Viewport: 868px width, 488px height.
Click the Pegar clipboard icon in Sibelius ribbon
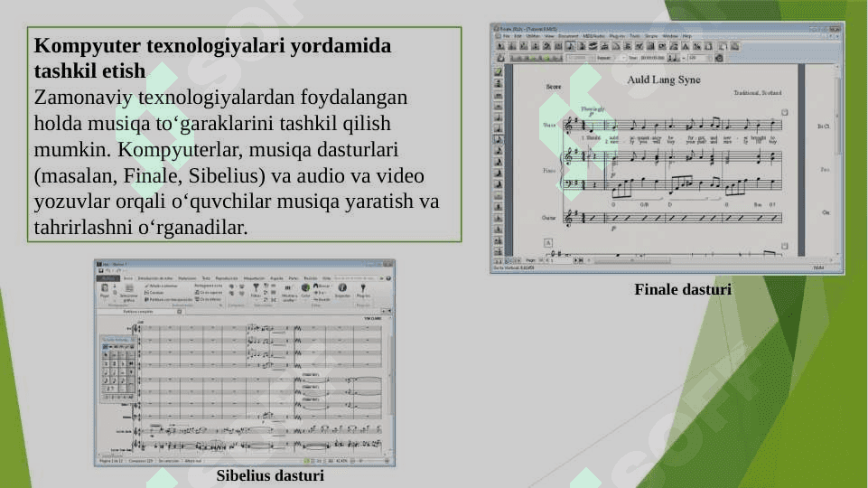click(105, 290)
